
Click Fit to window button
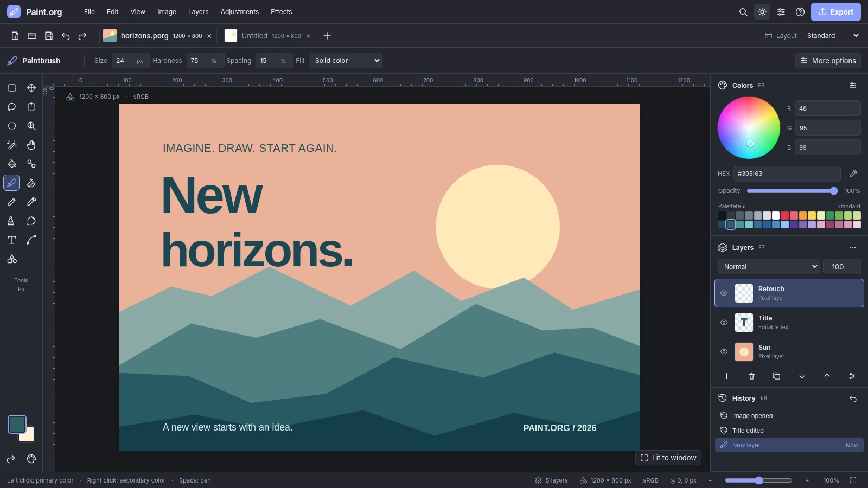(668, 458)
